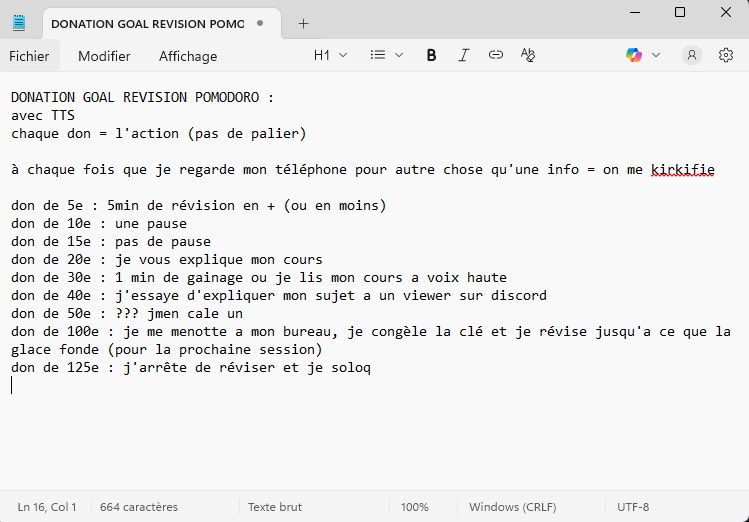
Task: Click the 'Texte brut' status entry
Action: tap(275, 507)
